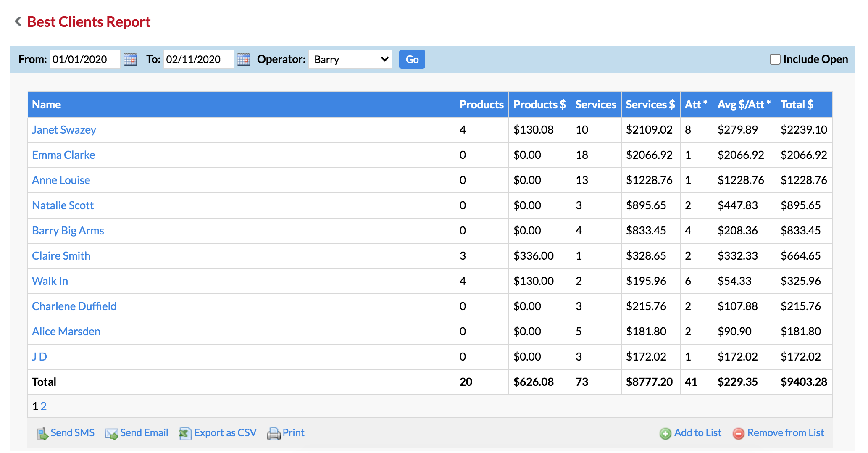Viewport: 868px width, 453px height.
Task: Click the To date input field
Action: 199,59
